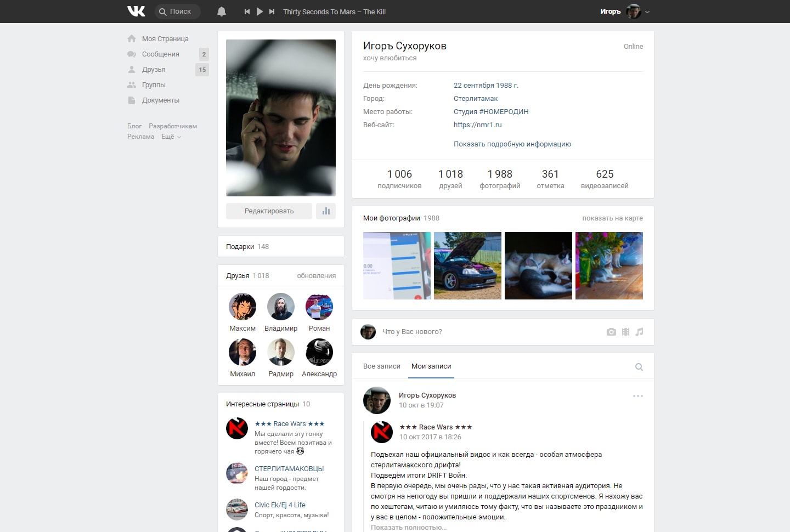Viewport: 790px width, 532px height.
Task: Open the 1 018 друзей counter
Action: pyautogui.click(x=450, y=179)
